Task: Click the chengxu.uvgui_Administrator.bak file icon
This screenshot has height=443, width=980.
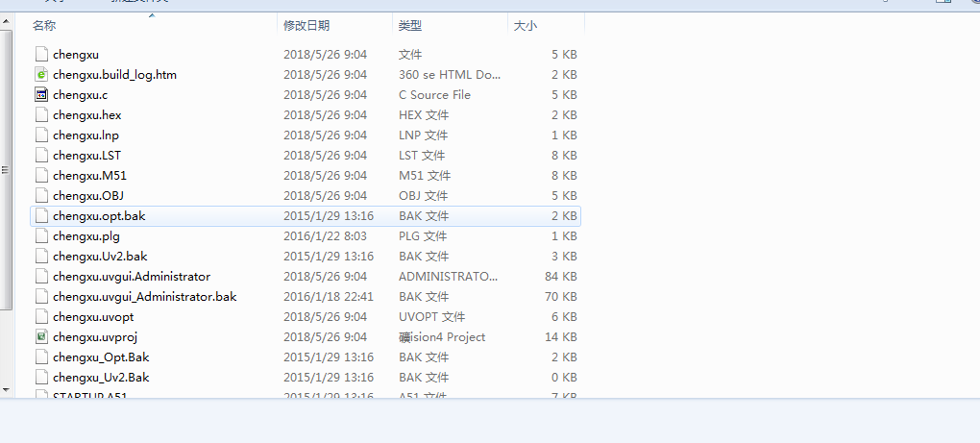Action: click(x=41, y=296)
